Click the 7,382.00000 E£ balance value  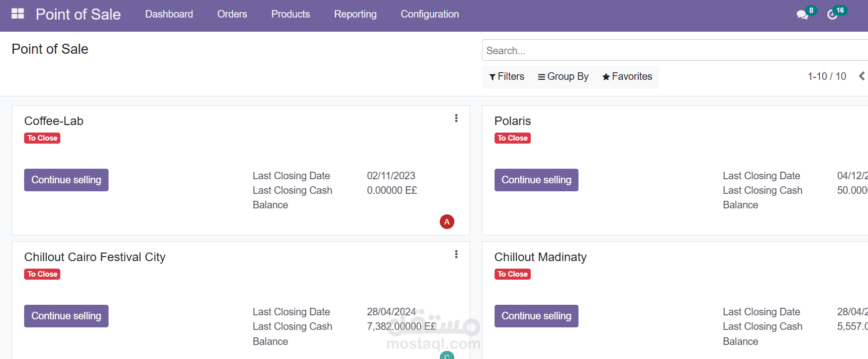402,326
